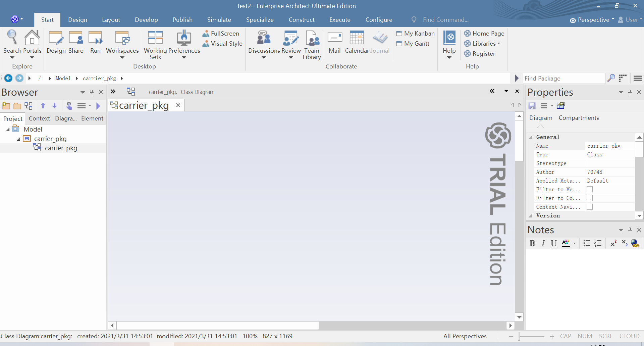
Task: Open the Portals menu
Action: [x=32, y=44]
